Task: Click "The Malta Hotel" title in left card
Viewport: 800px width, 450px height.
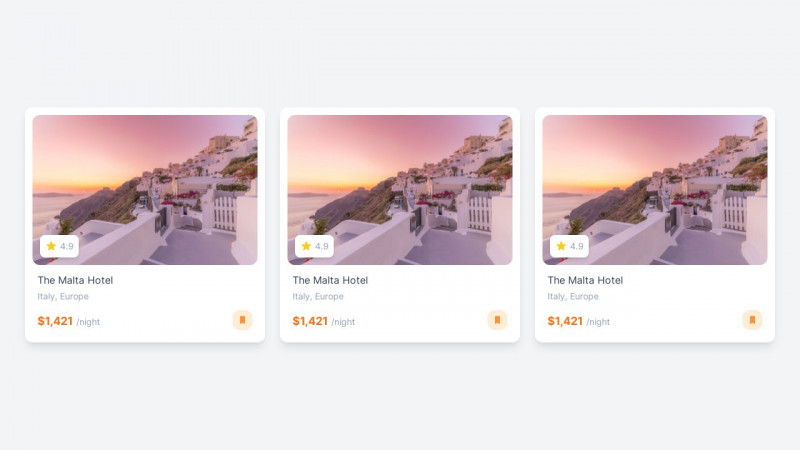Action: [x=75, y=280]
